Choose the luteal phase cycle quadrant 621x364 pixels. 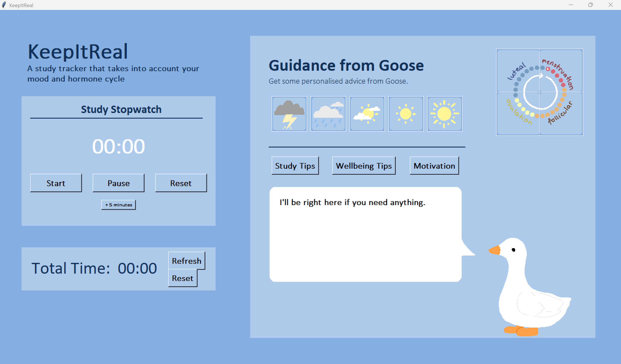pos(518,71)
